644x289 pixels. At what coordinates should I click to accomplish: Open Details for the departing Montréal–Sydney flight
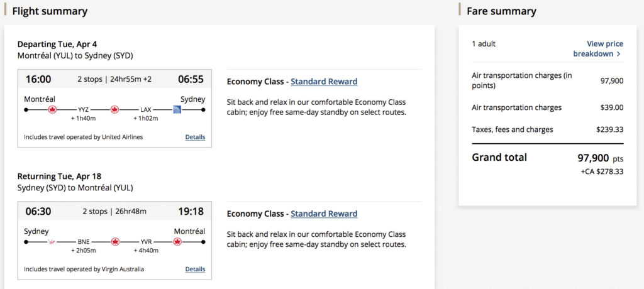point(195,137)
